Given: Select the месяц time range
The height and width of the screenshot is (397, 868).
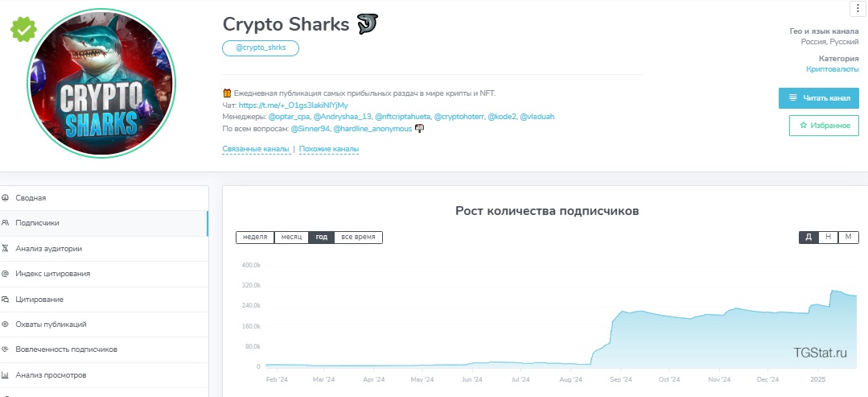Looking at the screenshot, I should (x=291, y=238).
